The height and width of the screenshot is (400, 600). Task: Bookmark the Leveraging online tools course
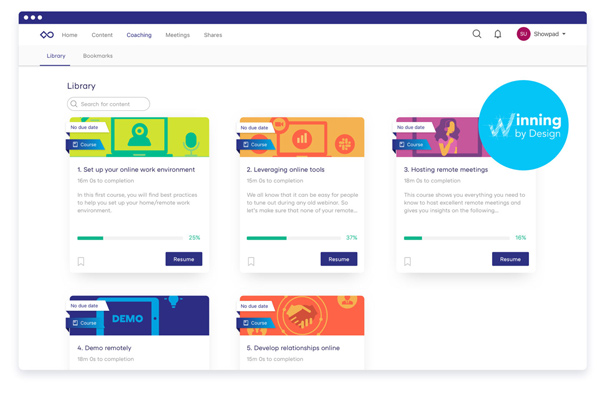tap(251, 261)
